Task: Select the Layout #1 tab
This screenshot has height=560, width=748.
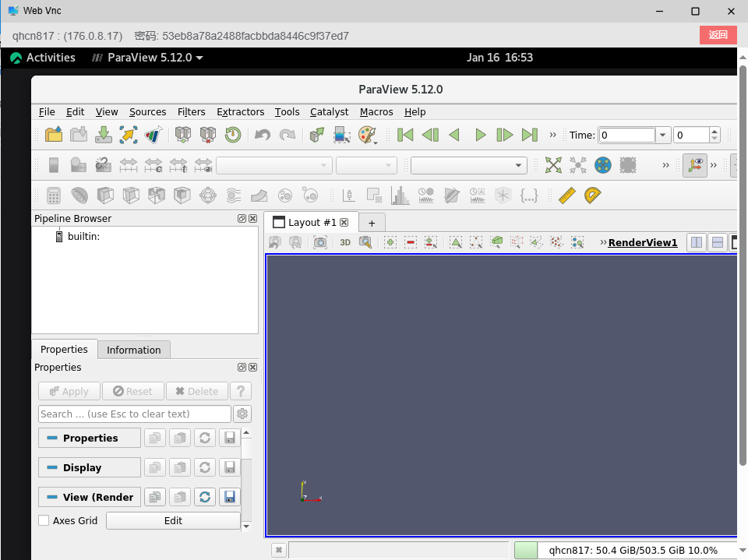Action: click(x=312, y=222)
